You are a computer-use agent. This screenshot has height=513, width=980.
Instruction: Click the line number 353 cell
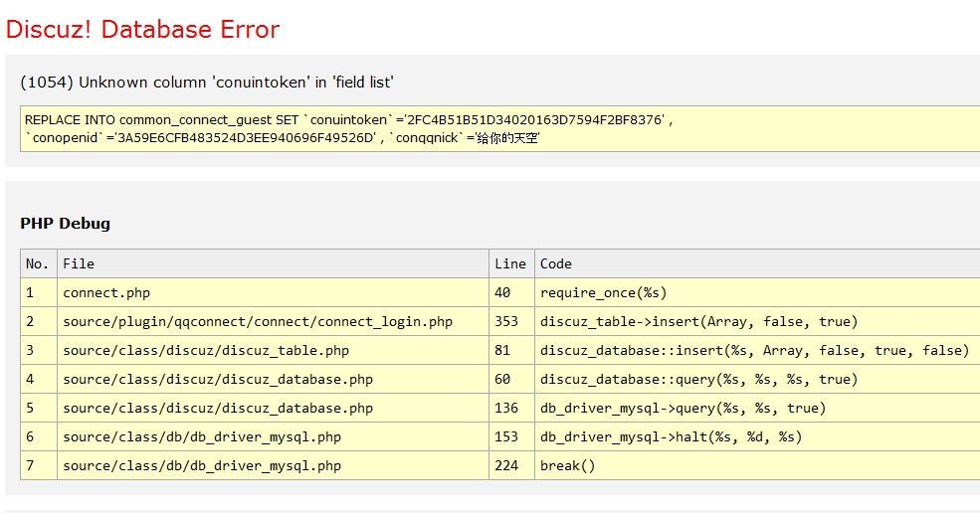(x=506, y=321)
